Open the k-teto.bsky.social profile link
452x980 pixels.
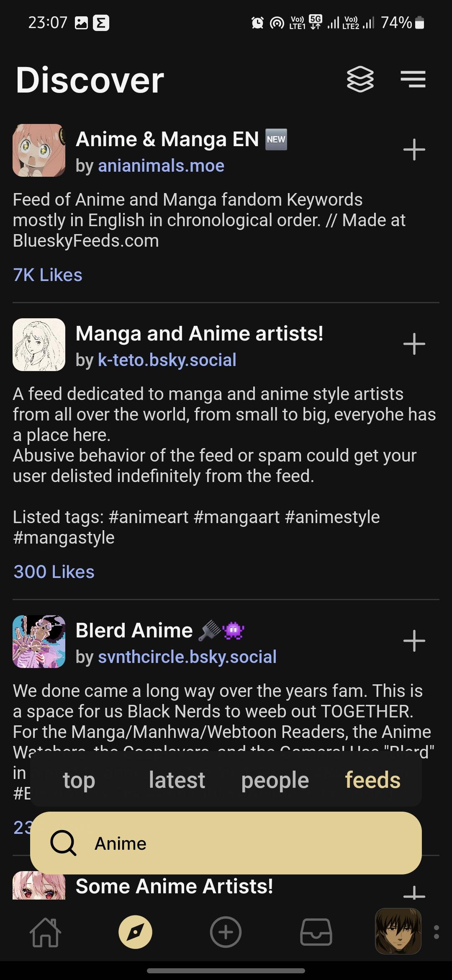pos(167,360)
